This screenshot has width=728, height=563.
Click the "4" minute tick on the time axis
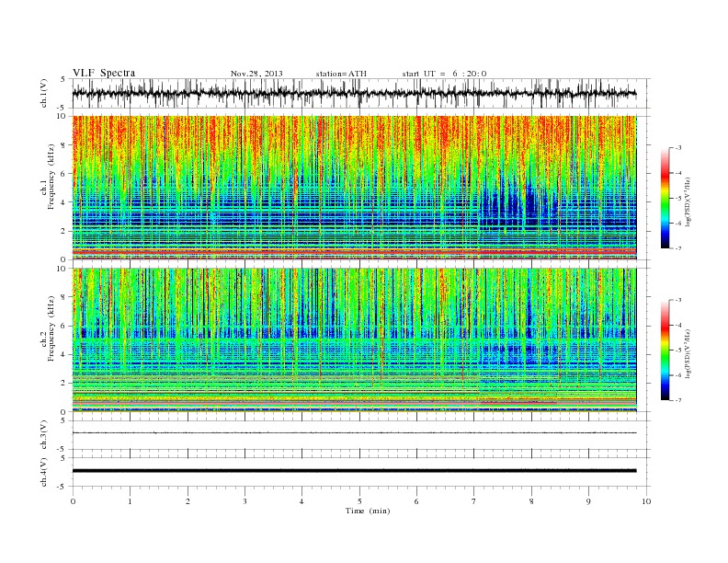301,501
